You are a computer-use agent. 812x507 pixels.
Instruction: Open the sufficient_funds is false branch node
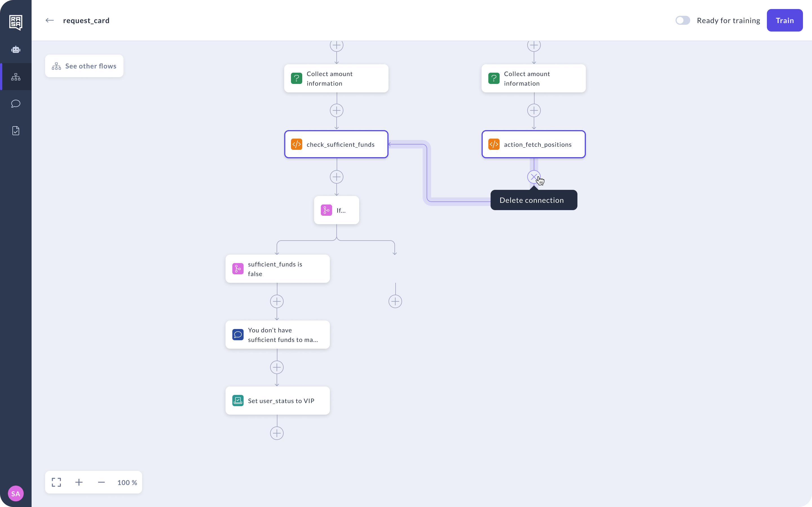pyautogui.click(x=277, y=269)
